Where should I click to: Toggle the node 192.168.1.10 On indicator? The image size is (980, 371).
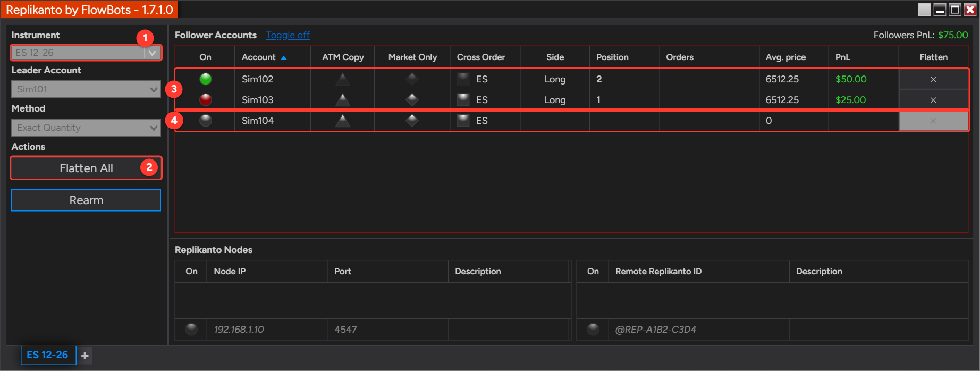[191, 329]
